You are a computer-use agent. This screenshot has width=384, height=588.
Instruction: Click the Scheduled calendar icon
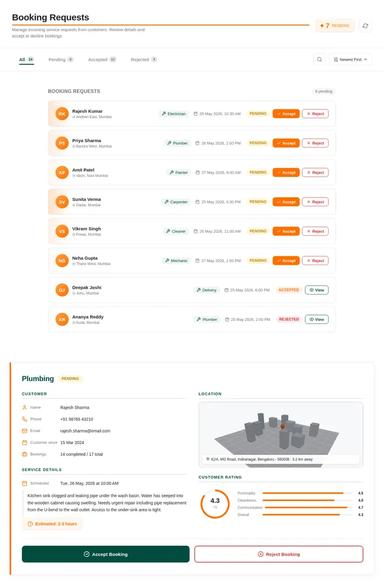(25, 484)
